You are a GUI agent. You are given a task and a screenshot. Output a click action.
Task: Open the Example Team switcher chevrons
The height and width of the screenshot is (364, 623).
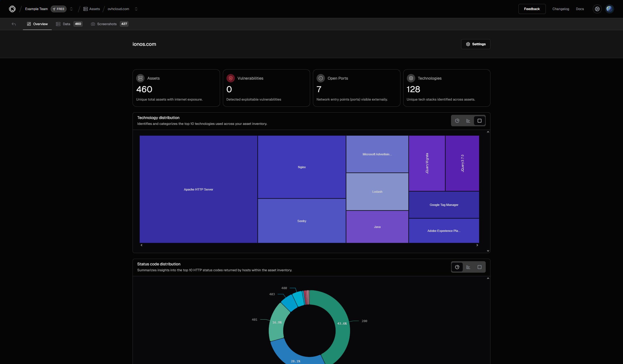pos(71,9)
